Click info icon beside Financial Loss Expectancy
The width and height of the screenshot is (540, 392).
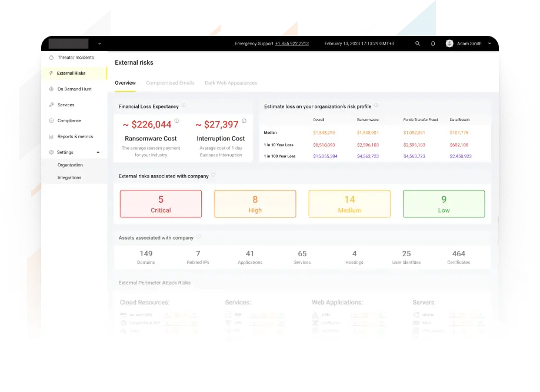coord(184,105)
